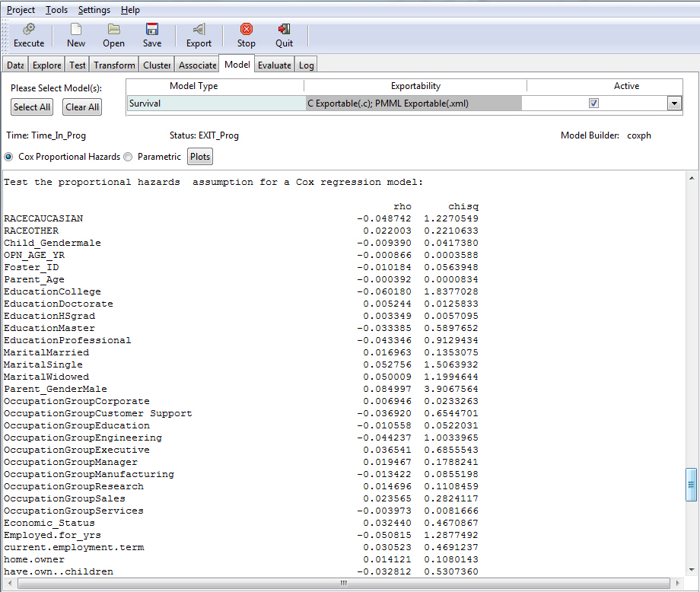Switch to the Log tab
The image size is (700, 592).
pos(306,65)
